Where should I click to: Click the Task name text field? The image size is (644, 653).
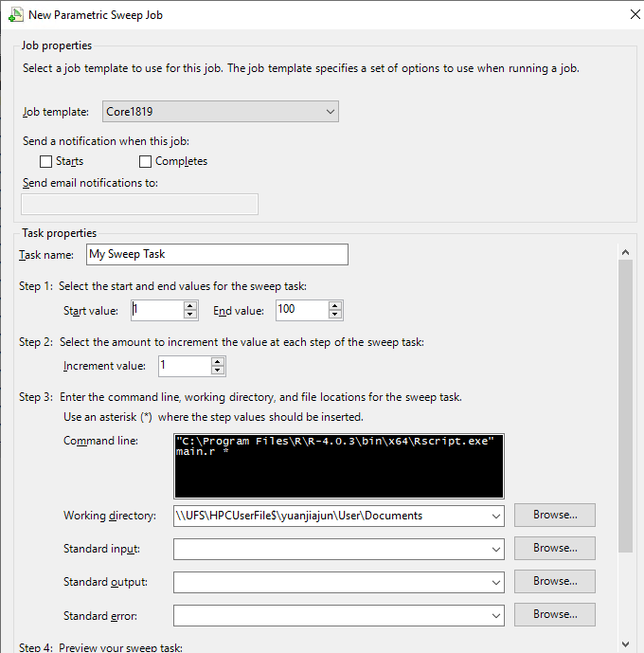[x=216, y=254]
